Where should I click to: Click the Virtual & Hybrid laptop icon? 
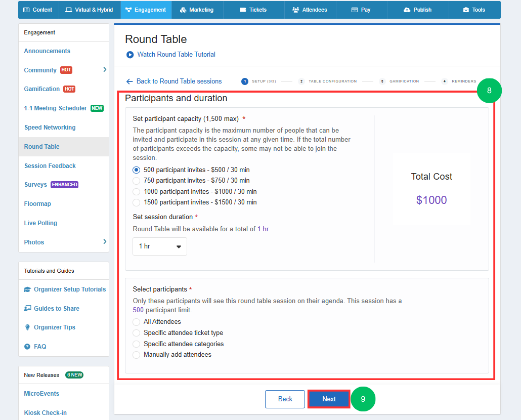pyautogui.click(x=68, y=10)
